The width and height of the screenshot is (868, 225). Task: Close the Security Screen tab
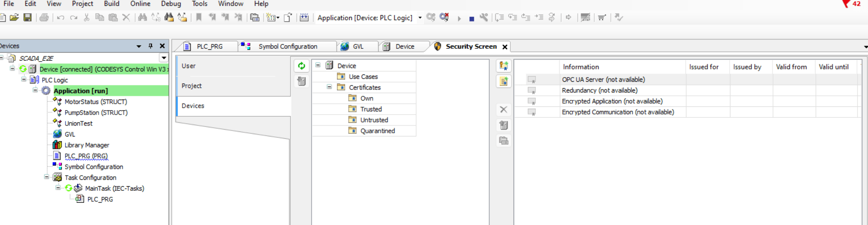505,47
